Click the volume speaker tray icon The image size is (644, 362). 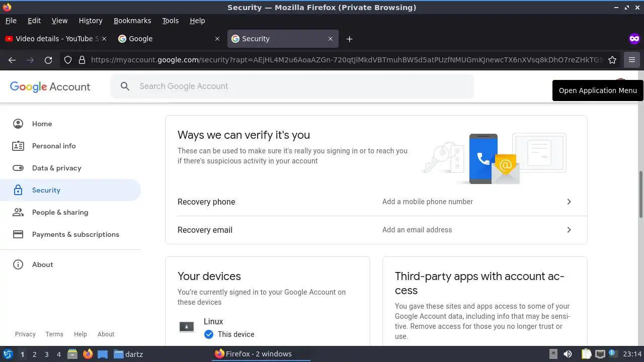(x=568, y=354)
